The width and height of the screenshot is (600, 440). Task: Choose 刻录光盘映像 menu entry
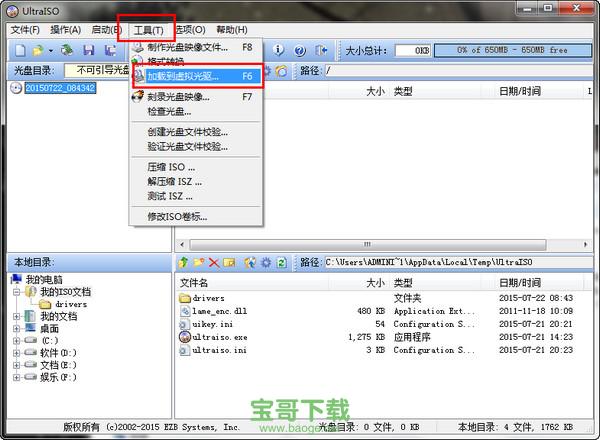196,97
